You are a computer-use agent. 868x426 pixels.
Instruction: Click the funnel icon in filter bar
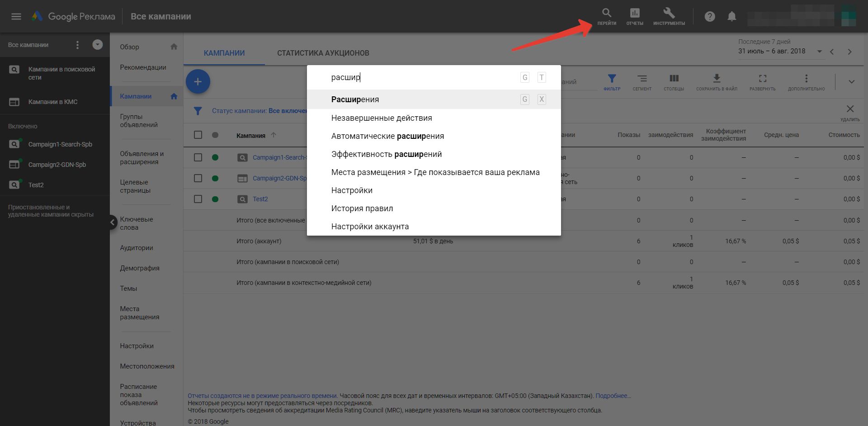(198, 111)
